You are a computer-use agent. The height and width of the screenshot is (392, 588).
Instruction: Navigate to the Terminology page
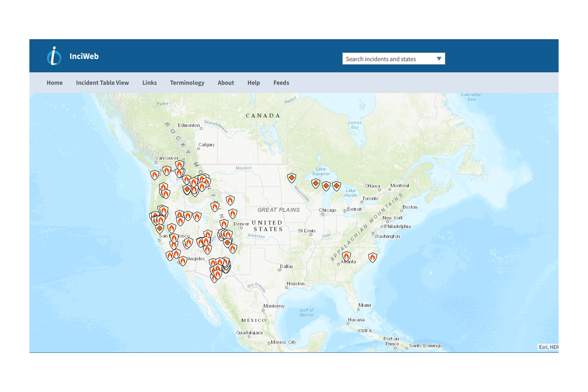pyautogui.click(x=187, y=83)
